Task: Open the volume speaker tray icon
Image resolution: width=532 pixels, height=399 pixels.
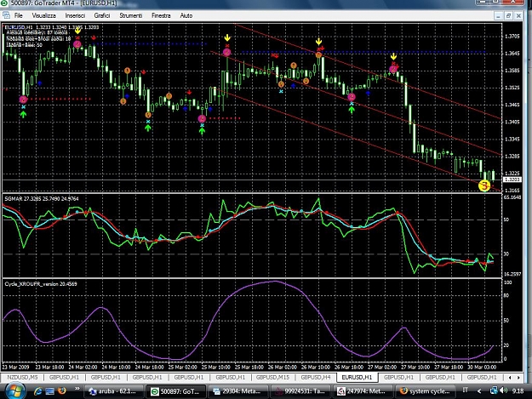Action: tap(504, 390)
